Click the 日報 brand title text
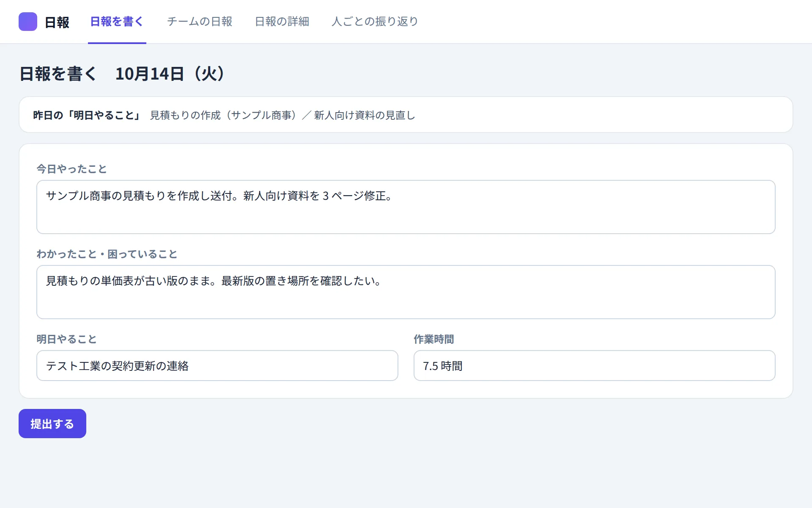The width and height of the screenshot is (812, 508). (57, 22)
